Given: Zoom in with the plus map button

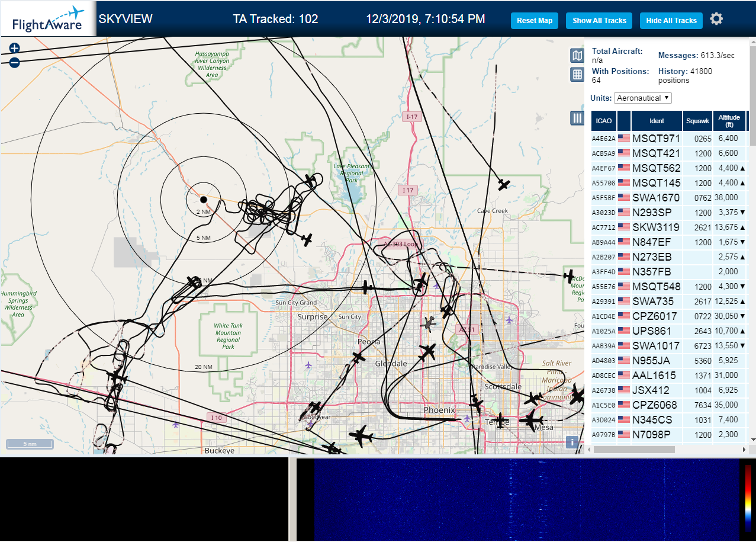Looking at the screenshot, I should click(x=15, y=49).
